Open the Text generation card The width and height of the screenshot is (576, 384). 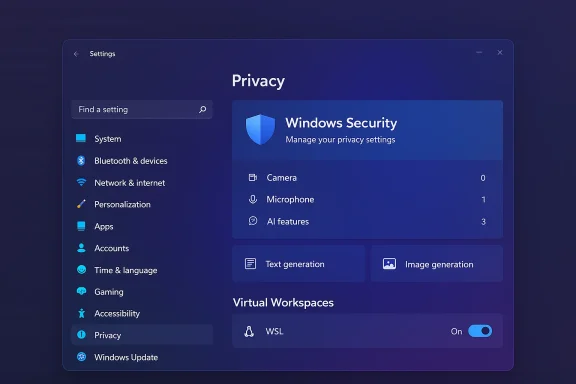[x=298, y=264]
